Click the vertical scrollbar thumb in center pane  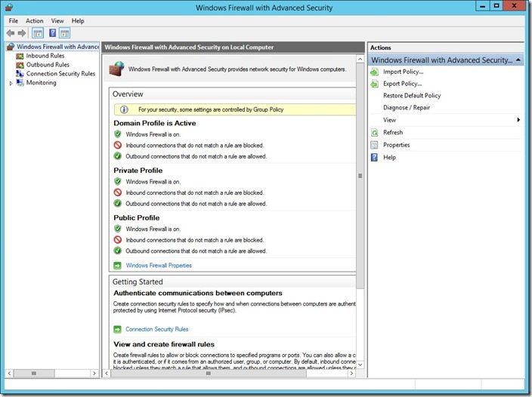click(x=360, y=175)
